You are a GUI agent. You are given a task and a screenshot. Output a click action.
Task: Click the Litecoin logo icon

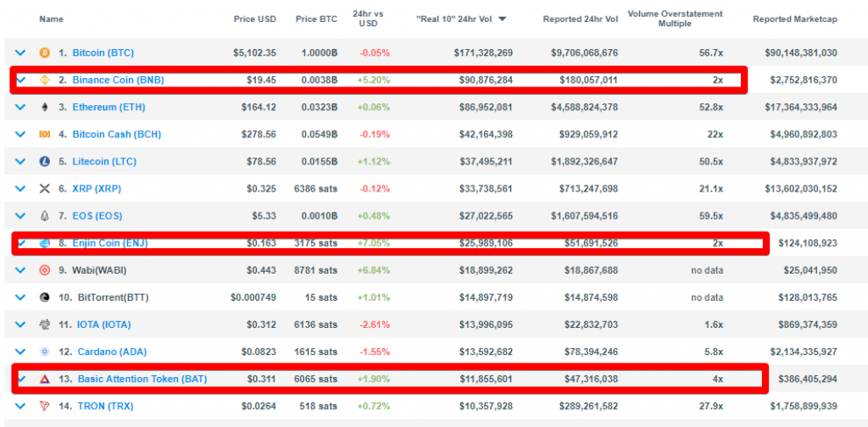pyautogui.click(x=44, y=162)
